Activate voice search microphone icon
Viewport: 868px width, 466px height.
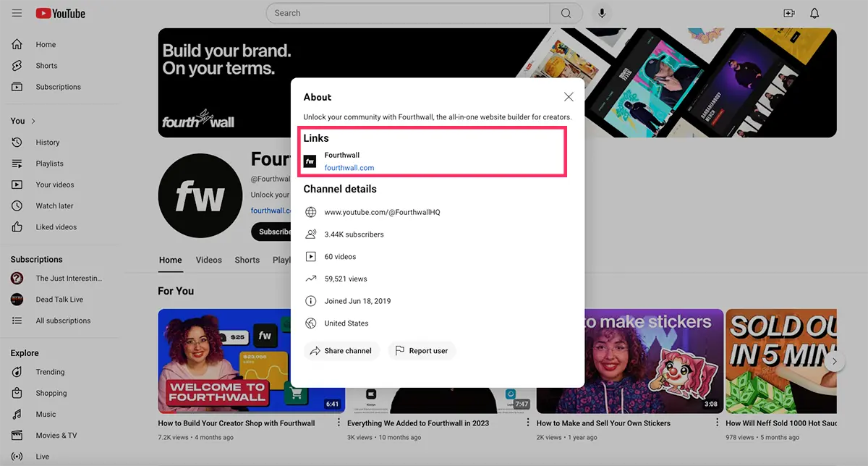pos(601,13)
